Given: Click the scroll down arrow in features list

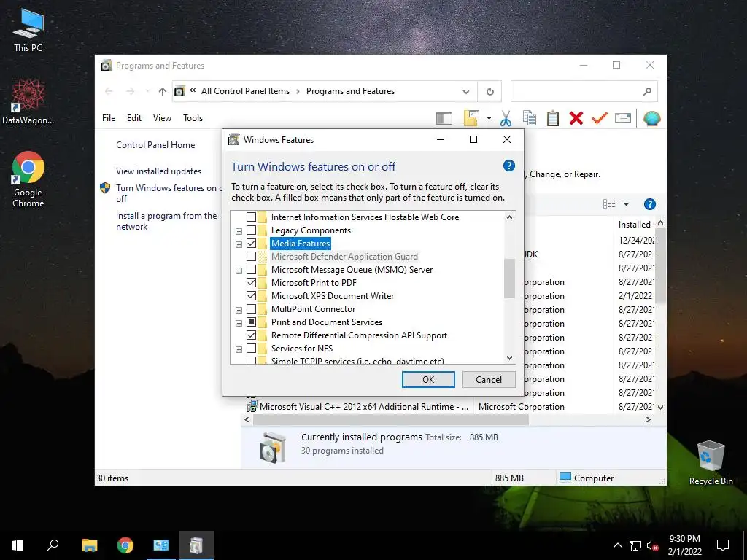Looking at the screenshot, I should tap(509, 358).
